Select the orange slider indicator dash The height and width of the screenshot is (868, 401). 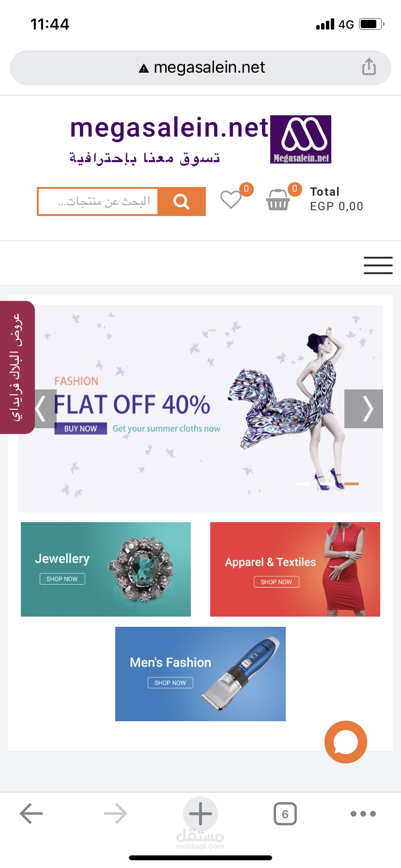(x=352, y=484)
